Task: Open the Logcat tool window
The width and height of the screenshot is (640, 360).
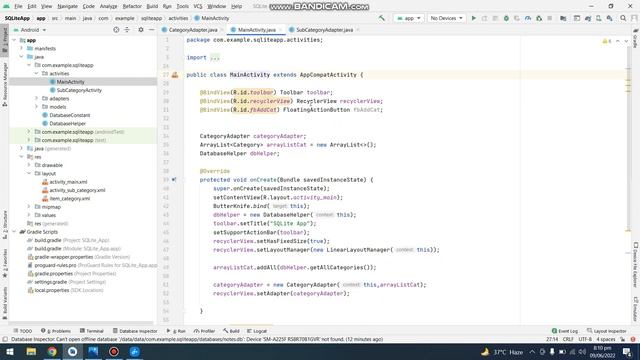Action: pyautogui.click(x=257, y=331)
